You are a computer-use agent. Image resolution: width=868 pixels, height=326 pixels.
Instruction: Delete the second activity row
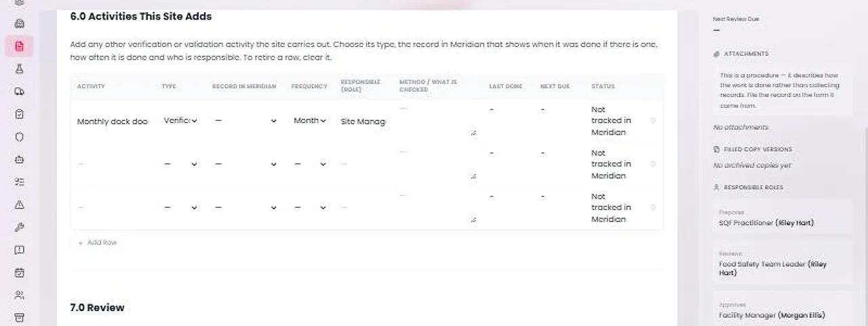coord(653,164)
